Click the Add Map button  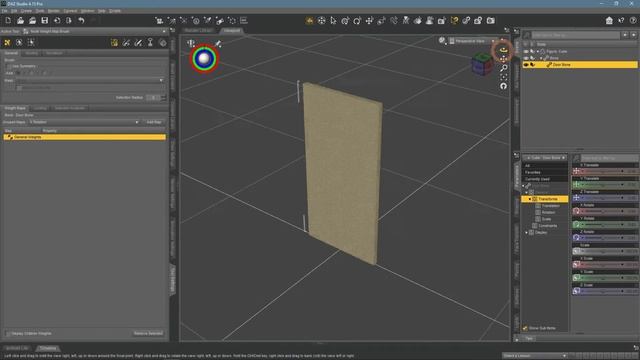[154, 122]
